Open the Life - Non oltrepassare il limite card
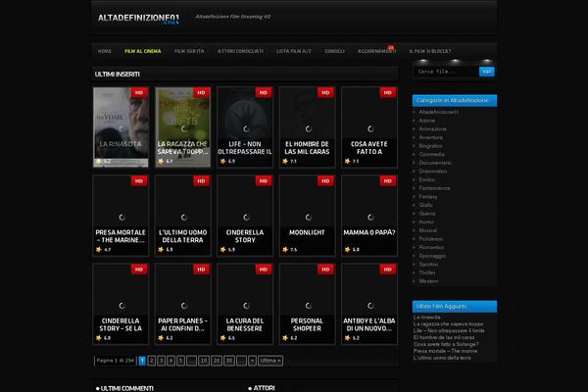This screenshot has height=392, width=588. 245,127
